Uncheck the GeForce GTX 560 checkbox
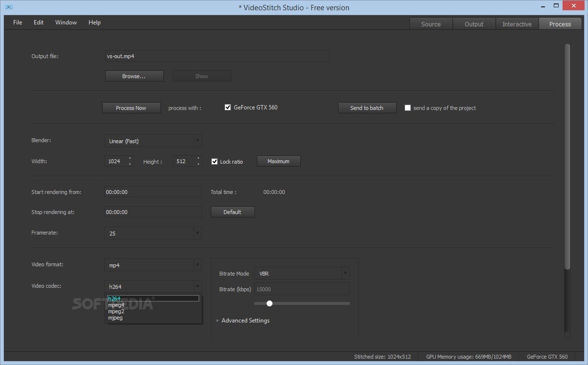The image size is (588, 365). click(x=227, y=107)
